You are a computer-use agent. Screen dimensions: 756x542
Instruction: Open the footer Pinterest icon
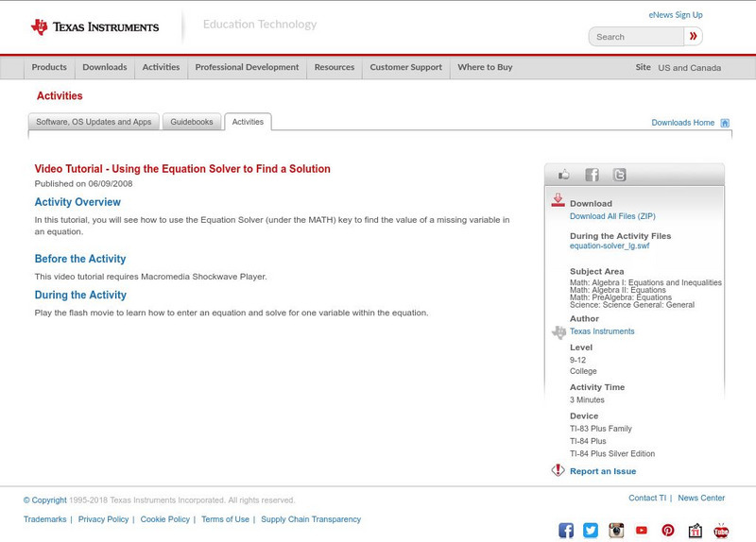pyautogui.click(x=668, y=531)
